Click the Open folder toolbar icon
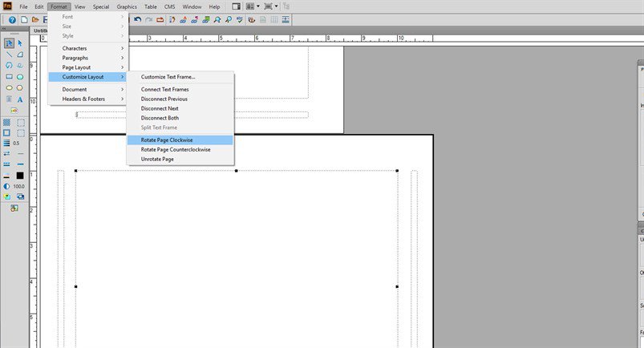The width and height of the screenshot is (644, 348). (35, 20)
